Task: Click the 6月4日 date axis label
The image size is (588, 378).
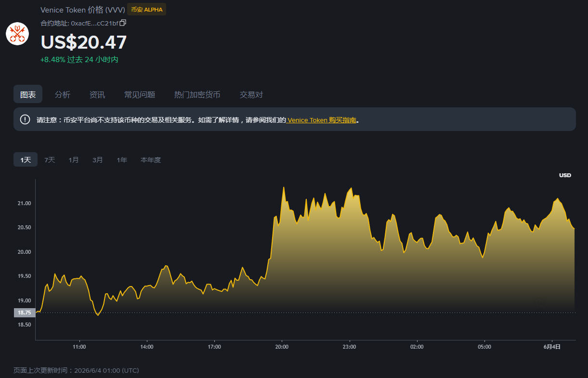Action: tap(552, 347)
